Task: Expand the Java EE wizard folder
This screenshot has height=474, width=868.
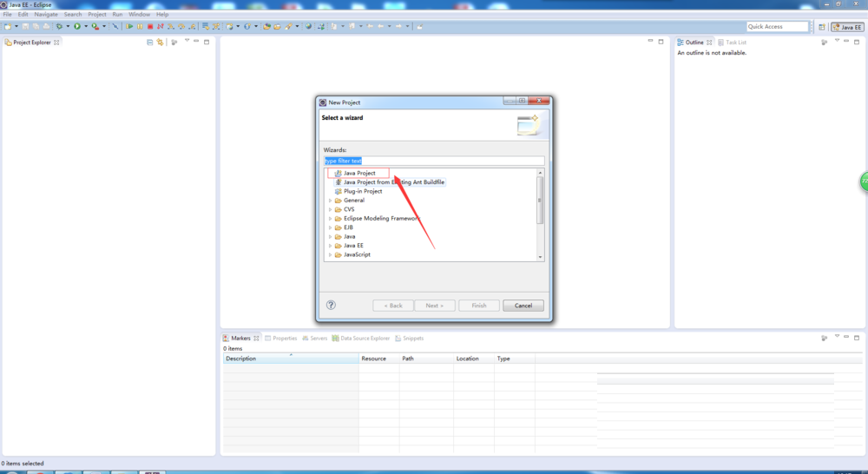Action: coord(331,246)
